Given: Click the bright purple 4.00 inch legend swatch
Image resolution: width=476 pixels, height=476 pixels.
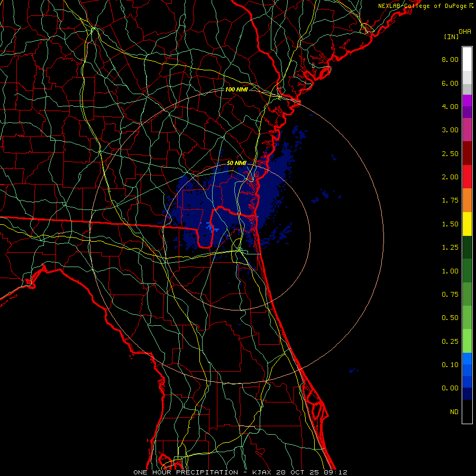Looking at the screenshot, I should [x=467, y=100].
